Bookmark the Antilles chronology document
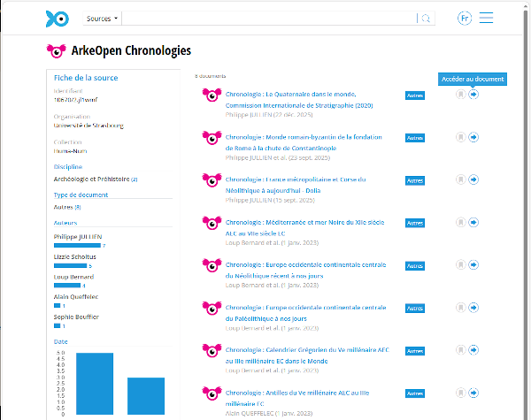The height and width of the screenshot is (420, 531). 460,393
